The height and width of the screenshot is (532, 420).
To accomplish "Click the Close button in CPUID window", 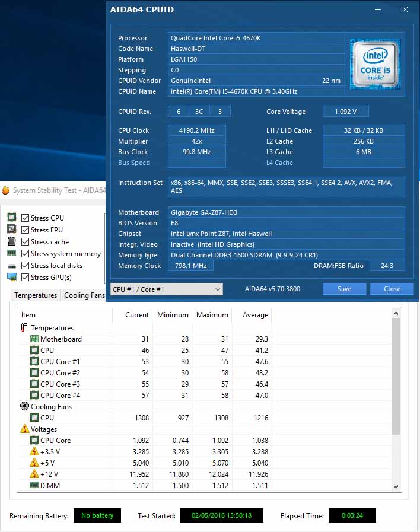I will (392, 289).
